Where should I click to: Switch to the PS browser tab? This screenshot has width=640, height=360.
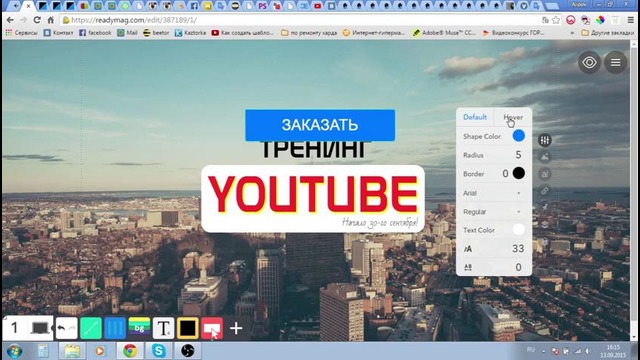point(263,6)
